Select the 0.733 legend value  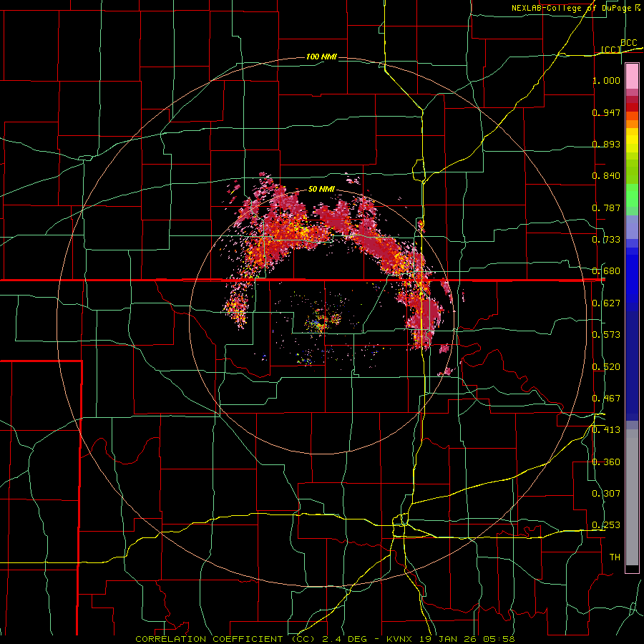point(606,240)
